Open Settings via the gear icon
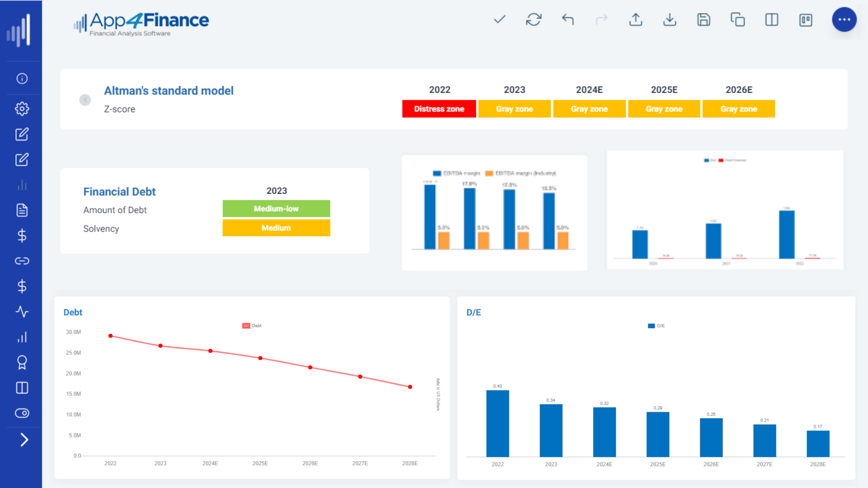Viewport: 868px width, 488px height. coord(22,108)
